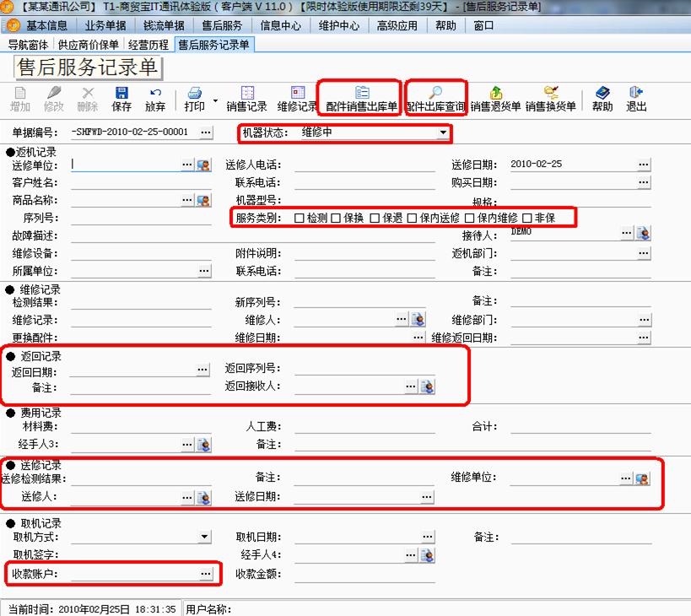The height and width of the screenshot is (616, 691).
Task: Switch to the 供应商价保单 tab
Action: (x=89, y=45)
